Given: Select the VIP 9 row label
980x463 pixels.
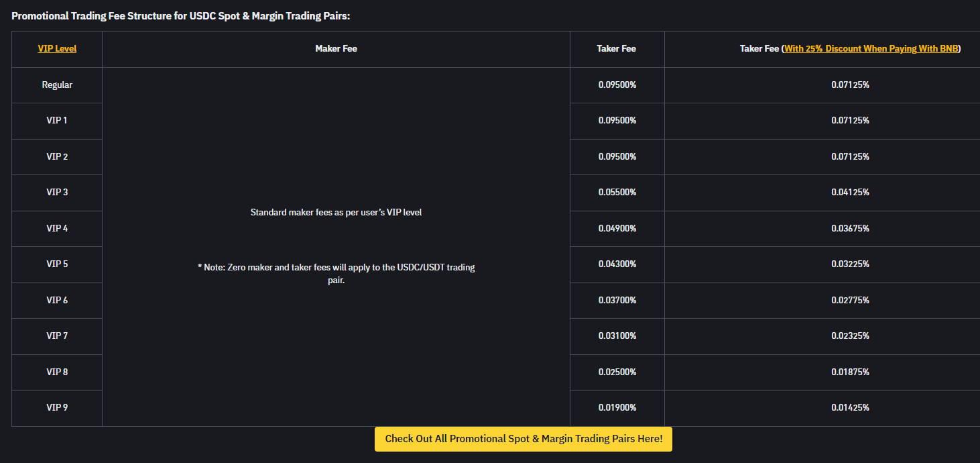Looking at the screenshot, I should click(x=57, y=407).
